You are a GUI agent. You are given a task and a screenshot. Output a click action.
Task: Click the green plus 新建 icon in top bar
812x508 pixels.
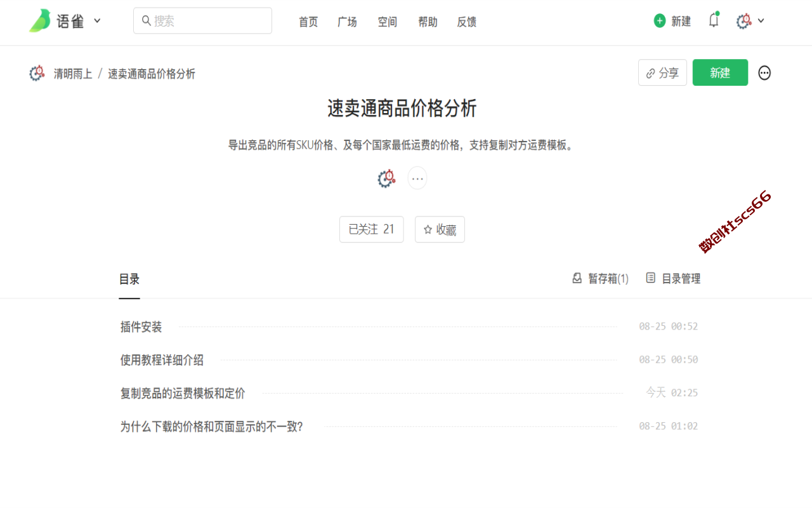point(660,21)
